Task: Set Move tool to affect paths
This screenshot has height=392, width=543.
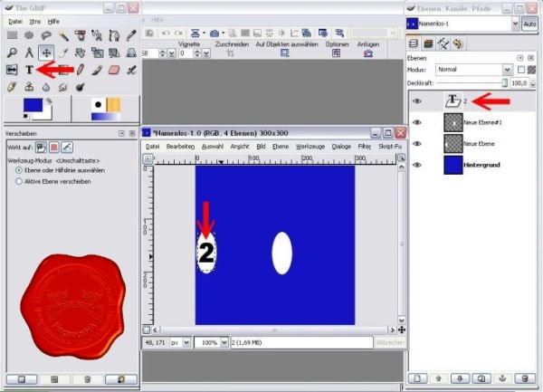Action: pos(67,148)
